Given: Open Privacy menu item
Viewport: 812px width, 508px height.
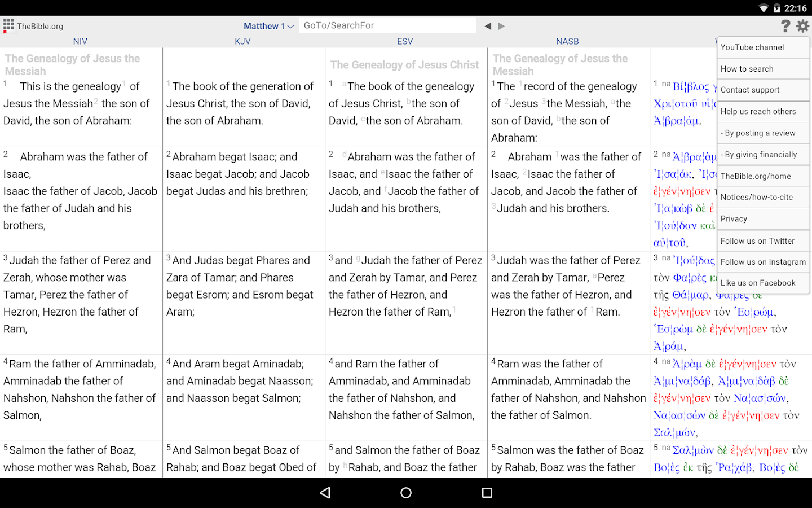Looking at the screenshot, I should click(x=764, y=219).
